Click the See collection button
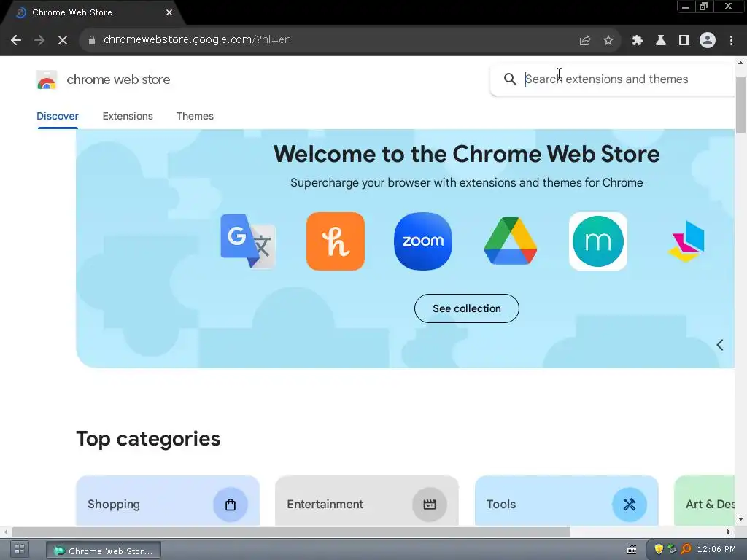747x560 pixels. pyautogui.click(x=466, y=308)
